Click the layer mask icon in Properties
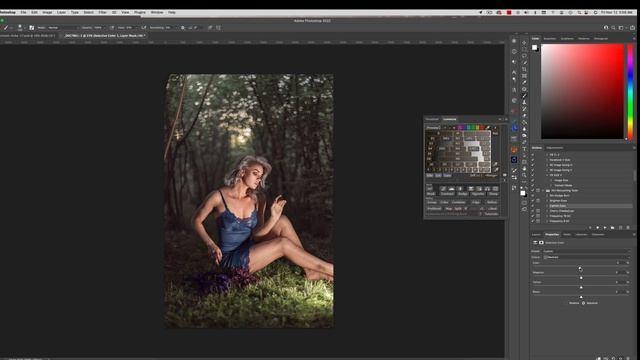The height and width of the screenshot is (360, 640). (x=541, y=242)
